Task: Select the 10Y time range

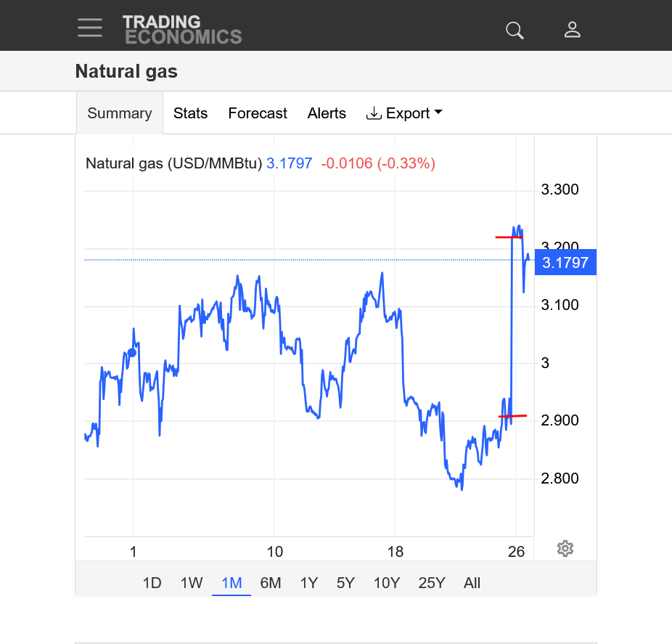Action: pos(386,583)
